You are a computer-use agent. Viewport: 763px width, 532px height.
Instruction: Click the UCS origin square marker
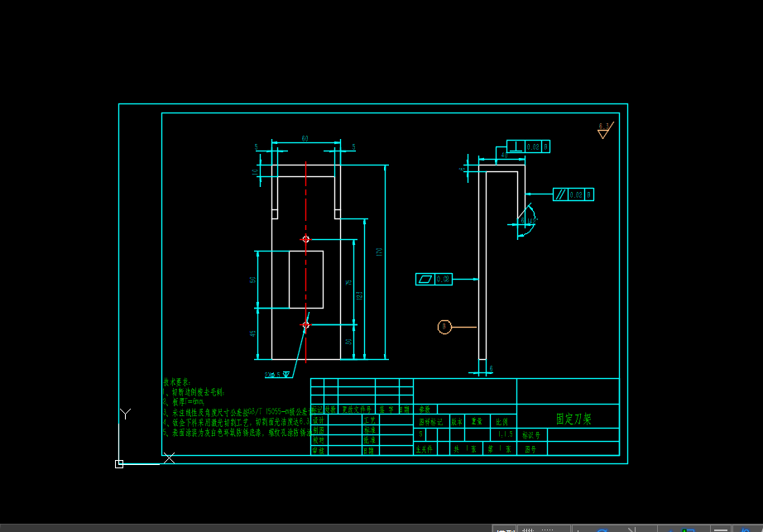[x=119, y=464]
